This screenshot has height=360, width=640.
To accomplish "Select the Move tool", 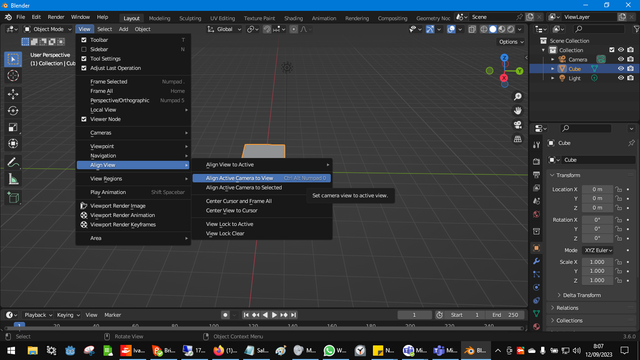I will tap(13, 94).
